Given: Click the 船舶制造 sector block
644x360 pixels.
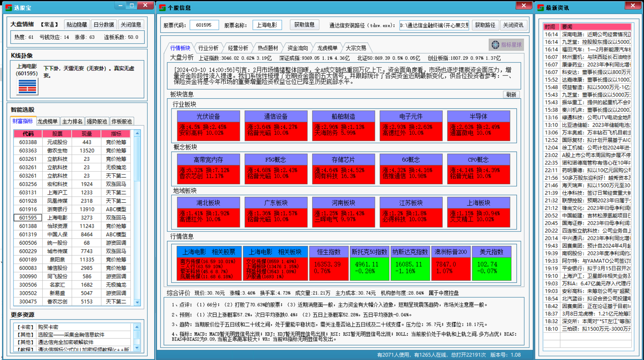Looking at the screenshot, I should [343, 125].
